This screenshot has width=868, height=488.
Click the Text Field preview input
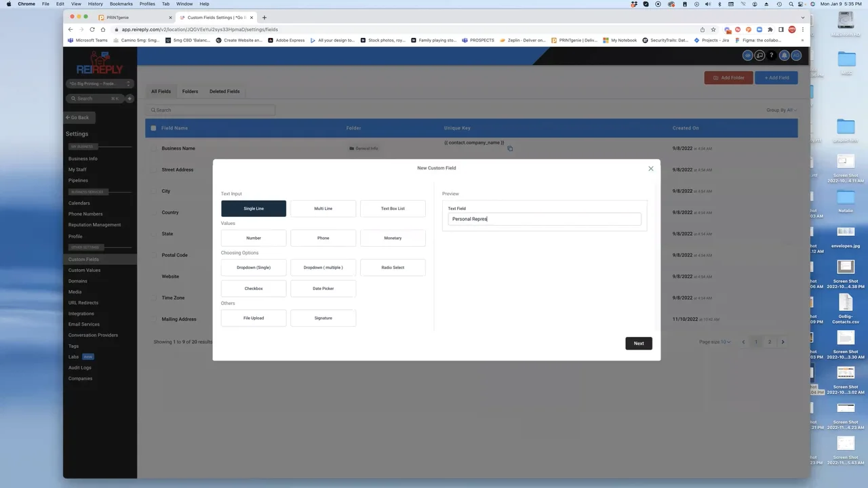pos(545,219)
